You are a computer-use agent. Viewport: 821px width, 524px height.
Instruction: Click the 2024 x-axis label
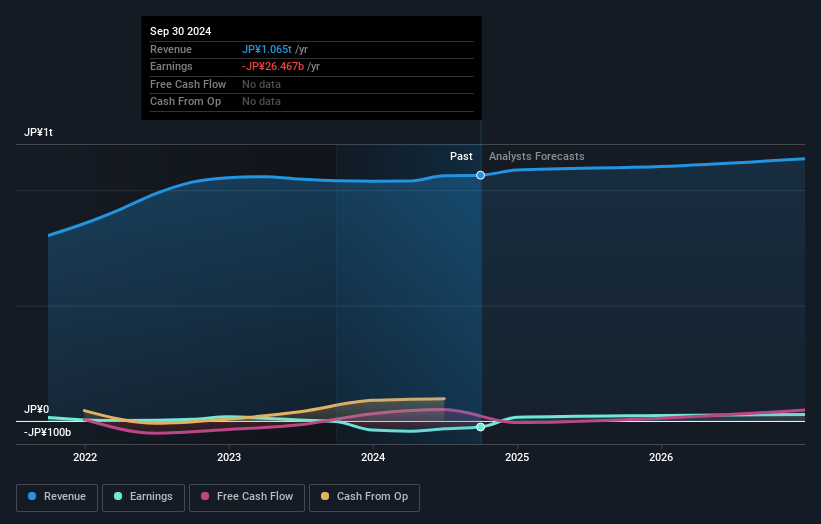[x=373, y=458]
